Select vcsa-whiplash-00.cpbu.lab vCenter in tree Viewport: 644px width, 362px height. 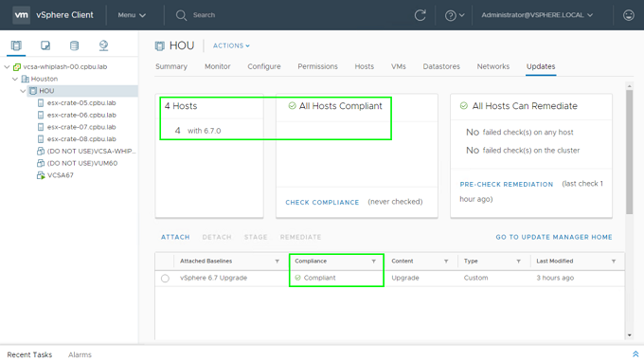point(65,66)
